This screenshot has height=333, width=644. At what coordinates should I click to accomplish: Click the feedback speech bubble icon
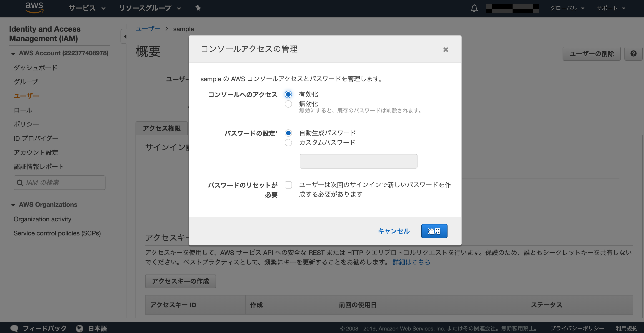[x=14, y=328]
